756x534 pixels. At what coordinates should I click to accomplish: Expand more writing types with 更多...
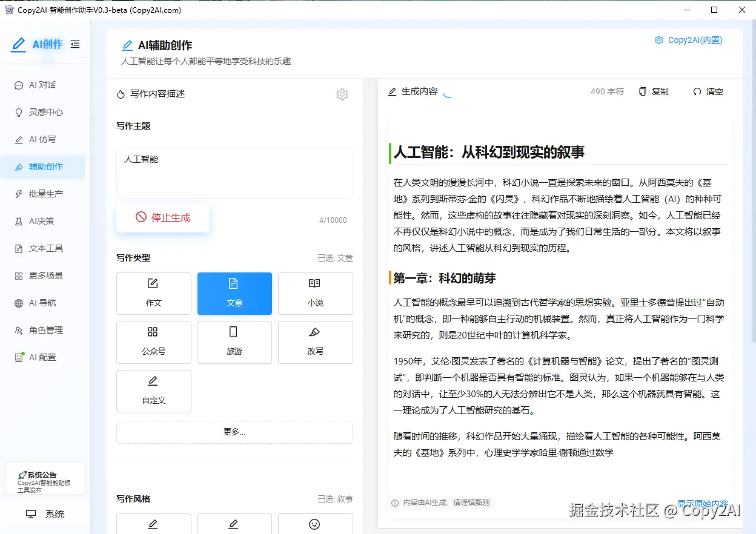coord(234,432)
